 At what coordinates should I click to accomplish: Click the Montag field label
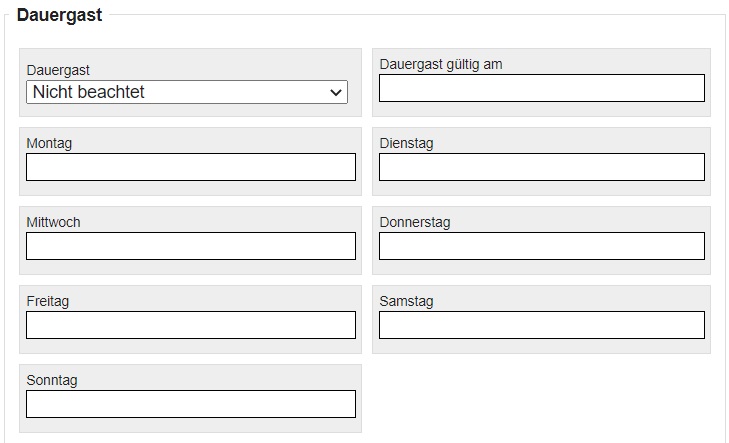point(49,143)
